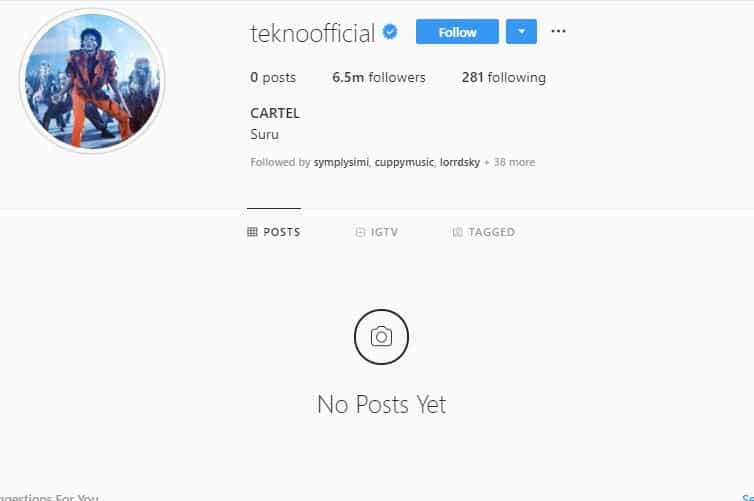
Task: Switch to the POSTS tab
Action: point(274,232)
